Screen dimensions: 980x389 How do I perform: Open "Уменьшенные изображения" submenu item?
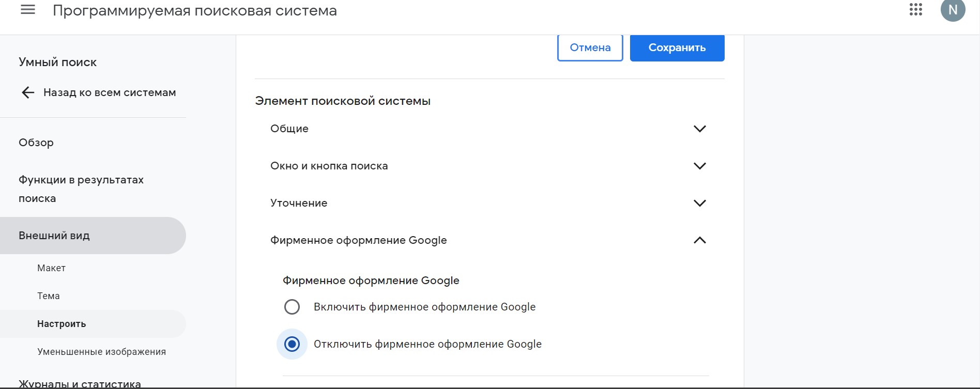click(101, 352)
